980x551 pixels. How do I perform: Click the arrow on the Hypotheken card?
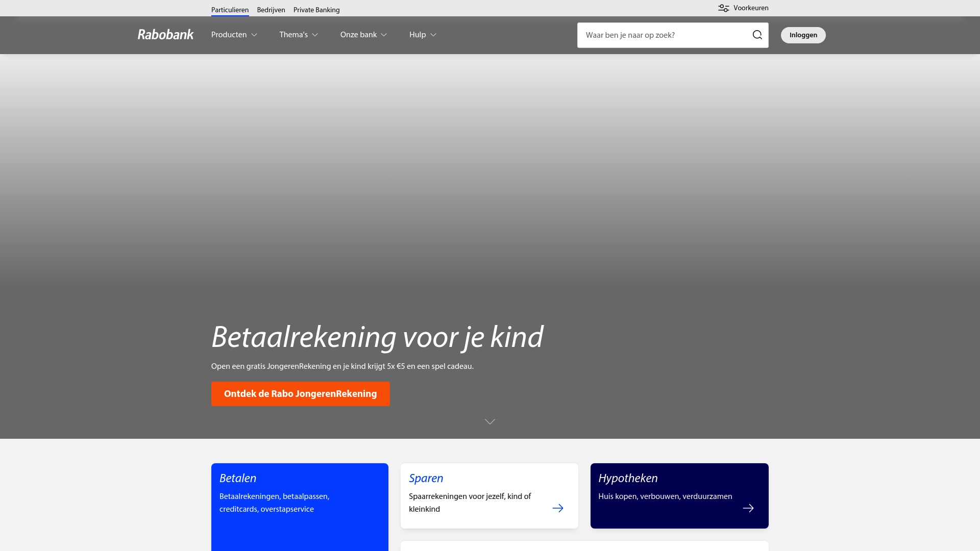(748, 508)
